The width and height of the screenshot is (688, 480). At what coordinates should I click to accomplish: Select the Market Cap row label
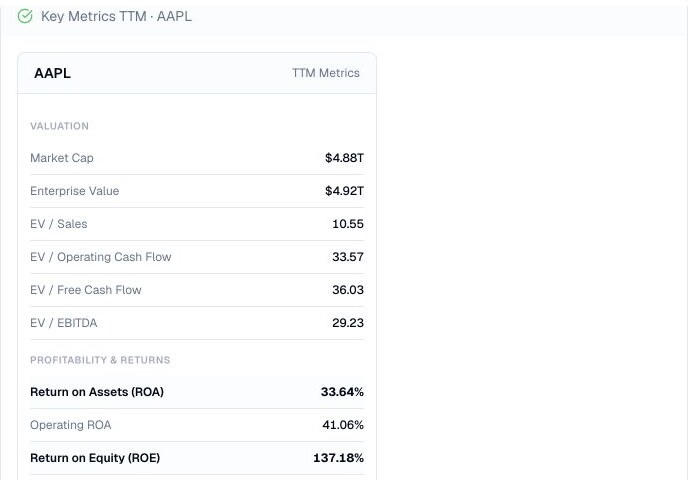62,158
